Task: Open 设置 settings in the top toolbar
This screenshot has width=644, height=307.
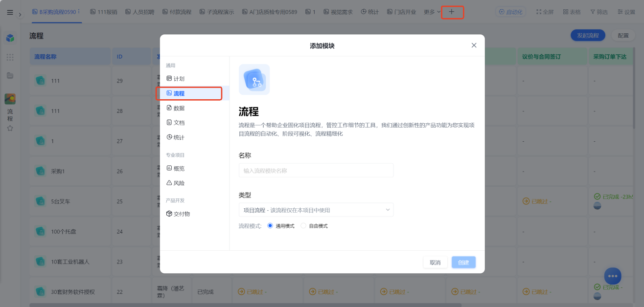Action: (626, 12)
